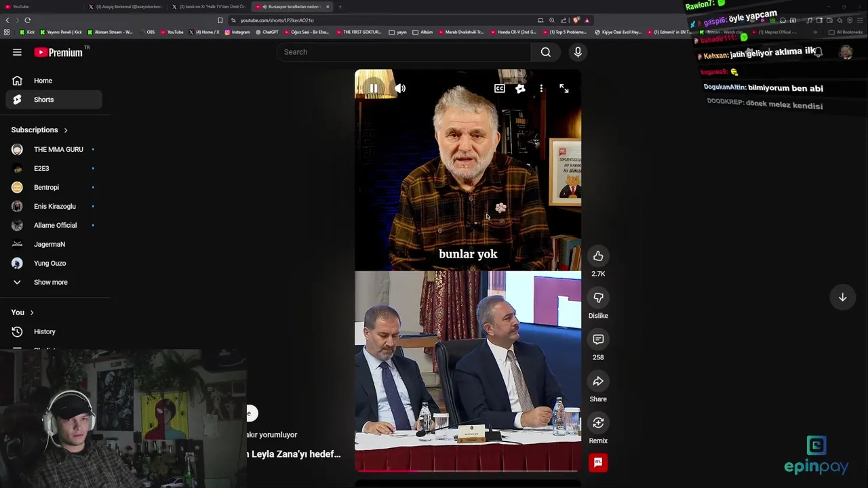868x488 pixels.
Task: Open the Kick bookmark
Action: point(27,32)
